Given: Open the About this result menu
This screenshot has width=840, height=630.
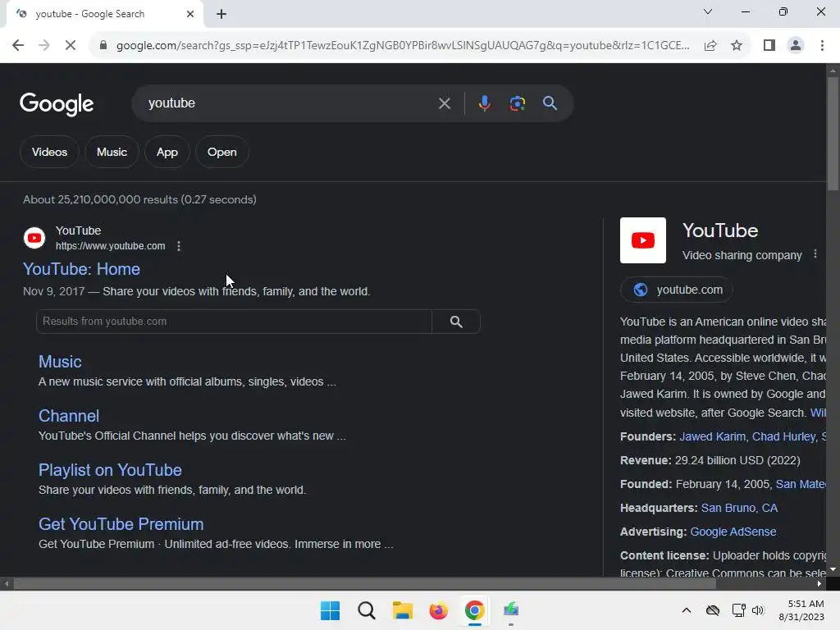Looking at the screenshot, I should click(178, 246).
